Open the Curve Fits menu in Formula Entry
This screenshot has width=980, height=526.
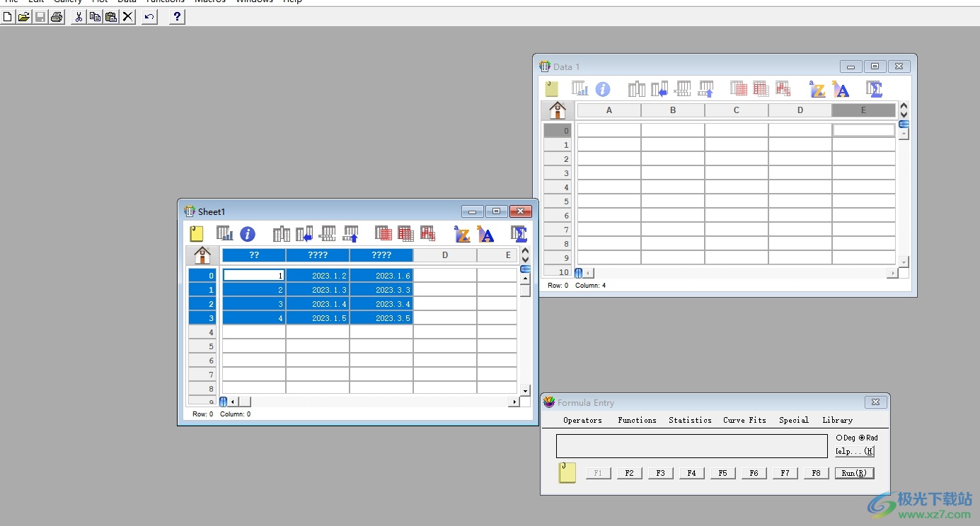[x=744, y=420]
